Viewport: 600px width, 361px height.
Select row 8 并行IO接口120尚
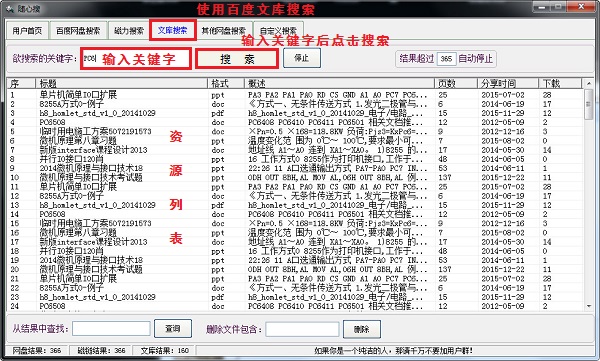pos(295,159)
